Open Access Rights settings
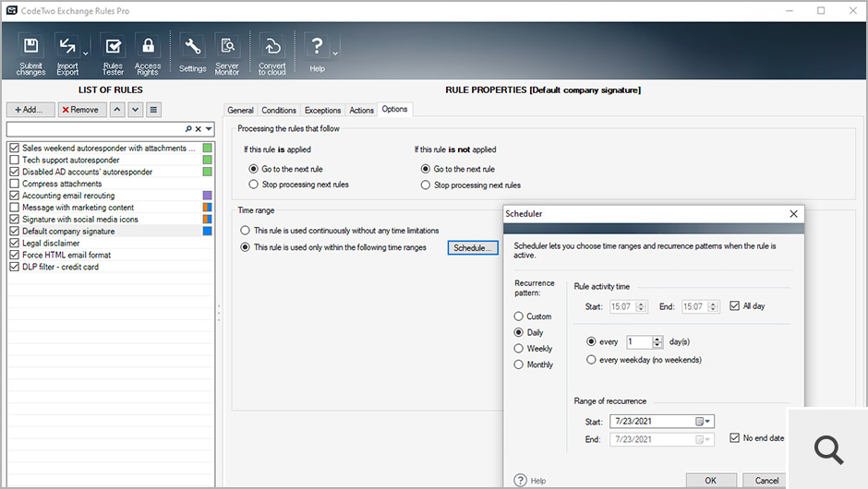The width and height of the screenshot is (868, 489). (148, 54)
